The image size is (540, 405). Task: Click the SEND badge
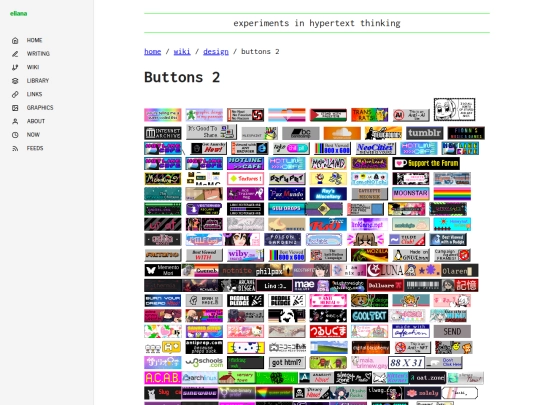tap(452, 331)
